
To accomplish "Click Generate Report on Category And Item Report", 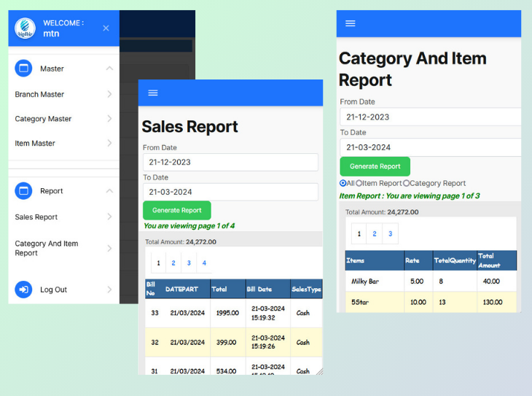I will 375,166.
